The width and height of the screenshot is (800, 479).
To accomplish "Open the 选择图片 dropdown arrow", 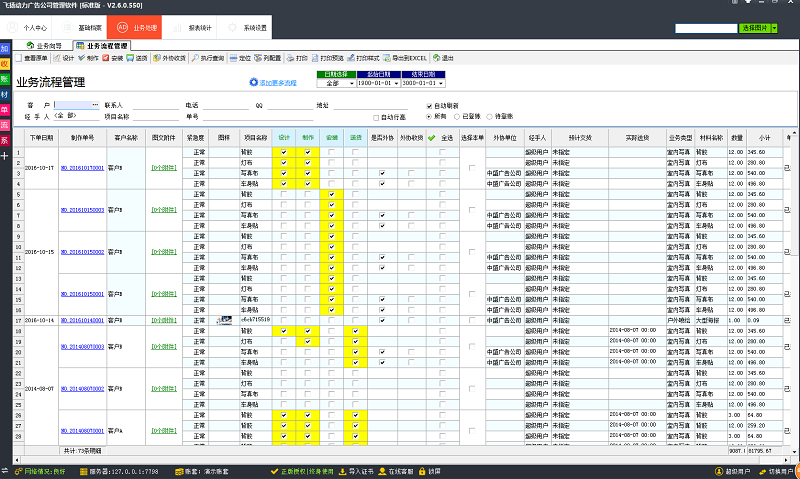I will point(775,28).
